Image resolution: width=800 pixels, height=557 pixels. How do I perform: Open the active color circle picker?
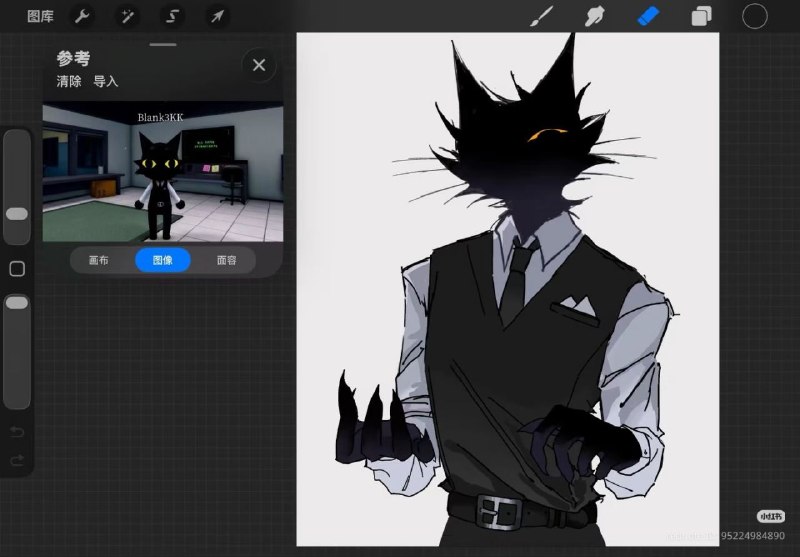click(x=755, y=16)
